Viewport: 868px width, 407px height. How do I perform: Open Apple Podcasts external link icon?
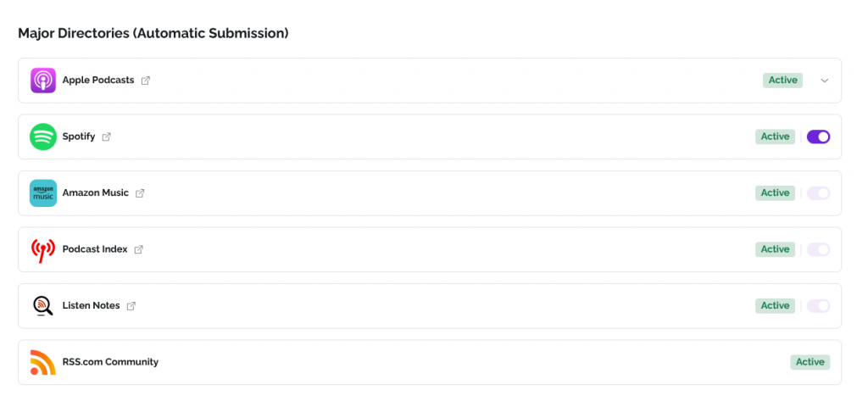click(x=146, y=81)
